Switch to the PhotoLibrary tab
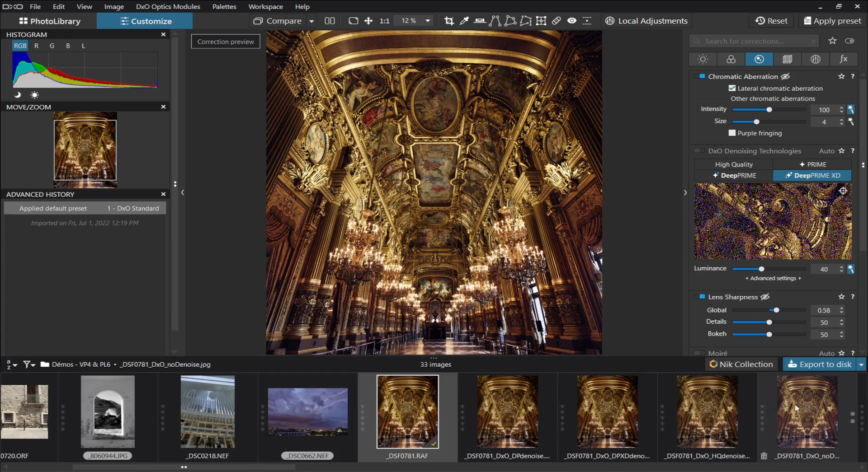The height and width of the screenshot is (472, 868). coord(49,21)
